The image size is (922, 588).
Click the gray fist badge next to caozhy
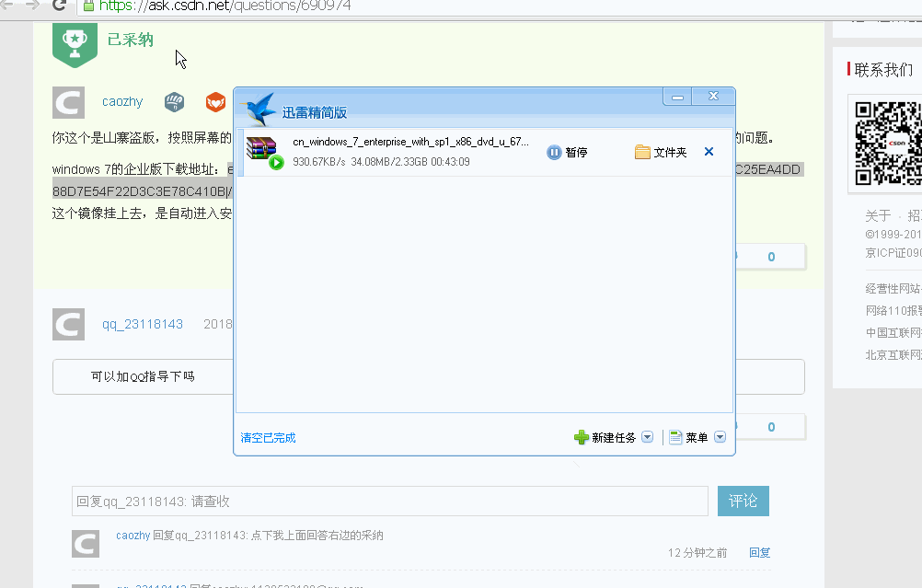tap(174, 102)
